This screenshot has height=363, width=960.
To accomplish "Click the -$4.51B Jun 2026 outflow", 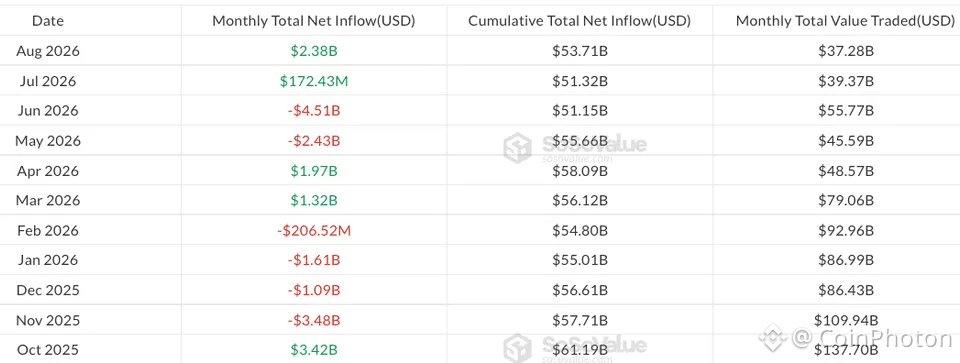I will [313, 111].
